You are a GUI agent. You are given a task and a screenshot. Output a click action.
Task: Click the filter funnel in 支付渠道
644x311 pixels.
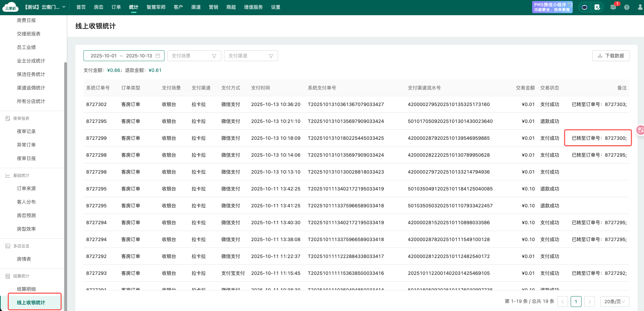point(271,56)
